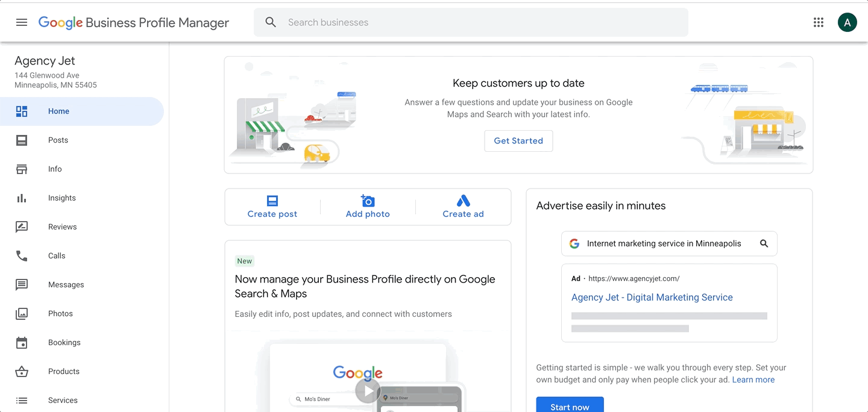Click the Calls phone icon
Screen dimensions: 868x412
tap(22, 256)
